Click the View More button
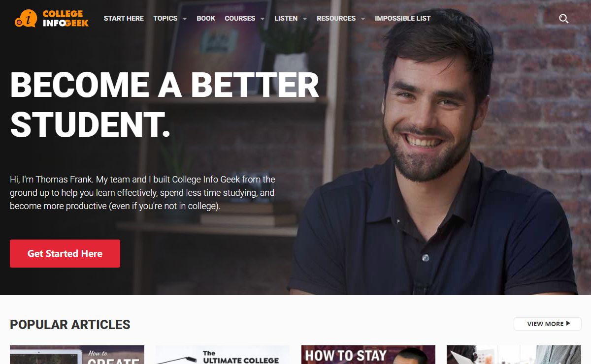Image resolution: width=591 pixels, height=364 pixels. click(548, 324)
